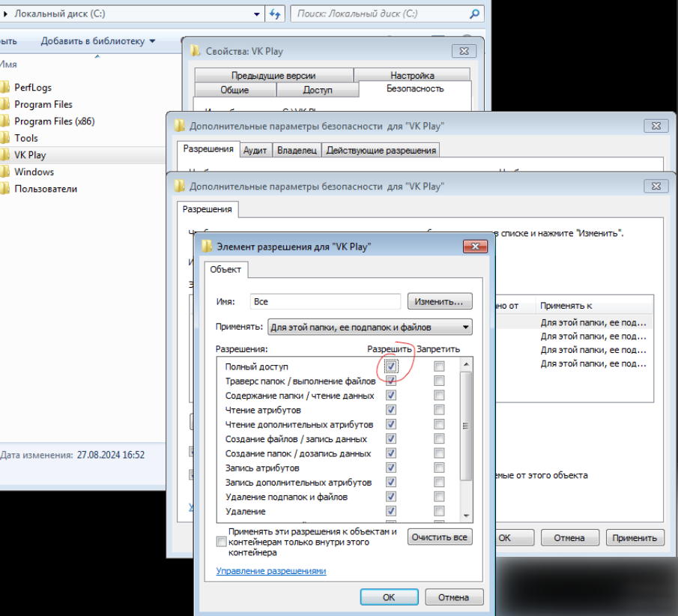This screenshot has width=678, height=616.
Task: Toggle Allow for 'Содержание папки / чтение данных'
Action: tap(391, 396)
